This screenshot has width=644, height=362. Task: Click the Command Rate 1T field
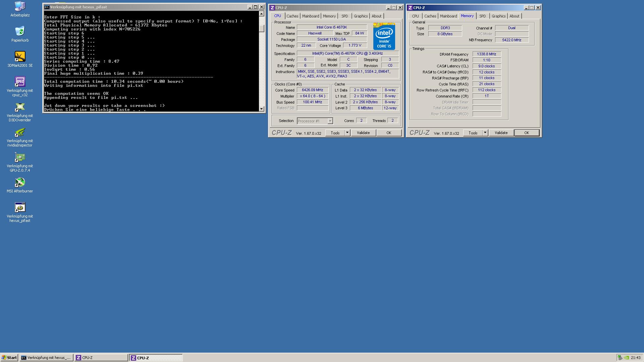(x=487, y=96)
